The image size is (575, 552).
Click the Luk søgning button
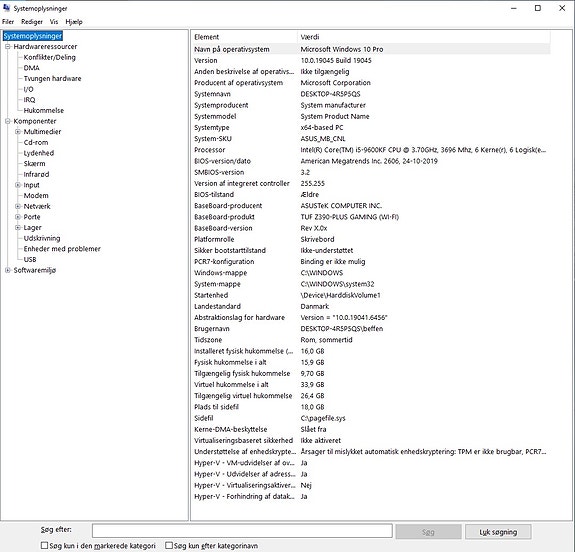coord(498,532)
